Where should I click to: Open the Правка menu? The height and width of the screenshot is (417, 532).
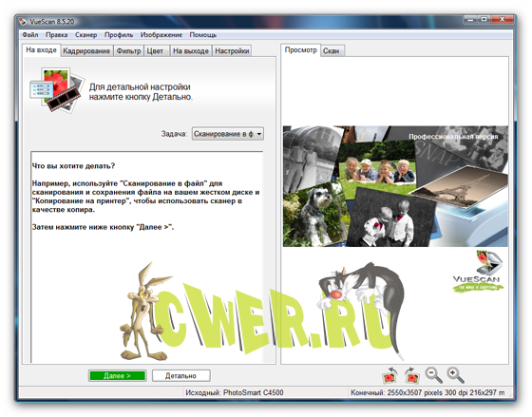[56, 34]
